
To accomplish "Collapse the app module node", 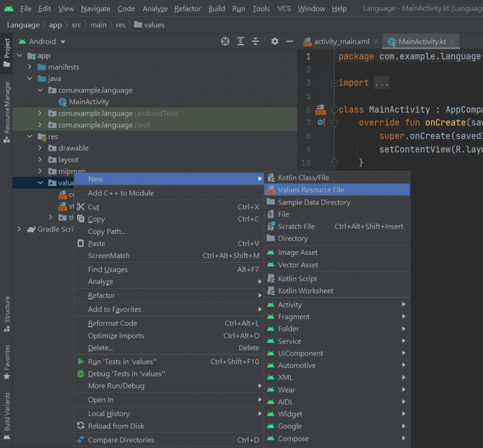I will tap(20, 56).
